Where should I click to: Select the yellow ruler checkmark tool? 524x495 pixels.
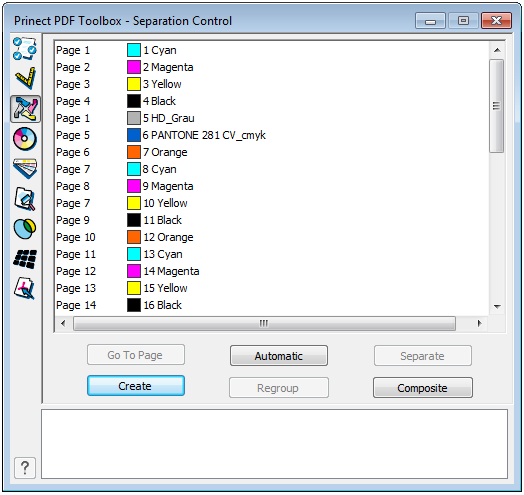pyautogui.click(x=25, y=78)
